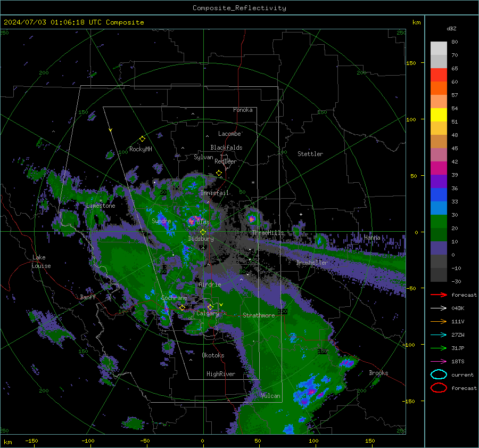Image resolution: width=479 pixels, height=448 pixels.
Task: Click the ThreeHills label
Action: 268,233
